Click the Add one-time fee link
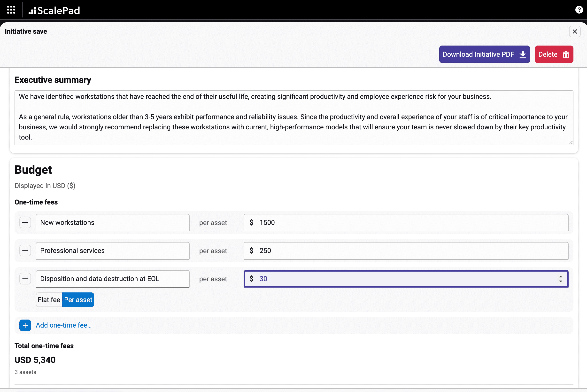 pos(64,325)
